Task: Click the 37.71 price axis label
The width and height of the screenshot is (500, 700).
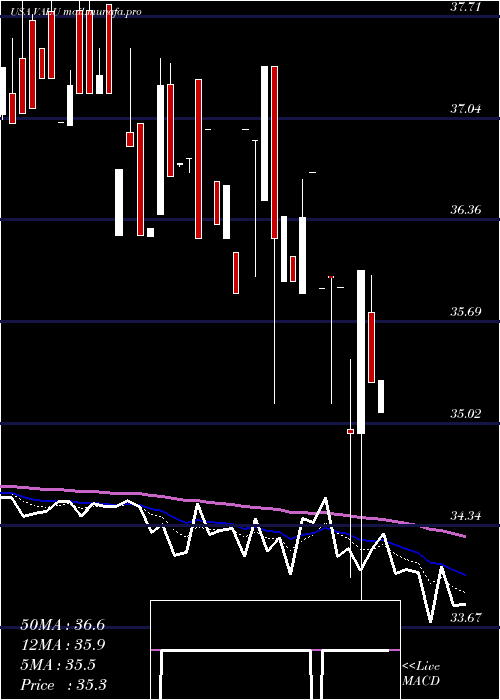Action: pyautogui.click(x=466, y=7)
